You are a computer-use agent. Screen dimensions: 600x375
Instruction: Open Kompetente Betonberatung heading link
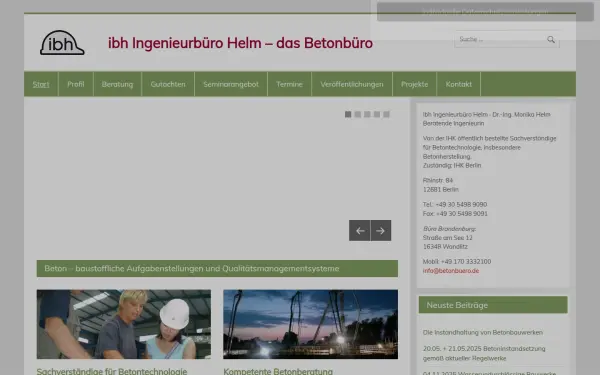(278, 371)
